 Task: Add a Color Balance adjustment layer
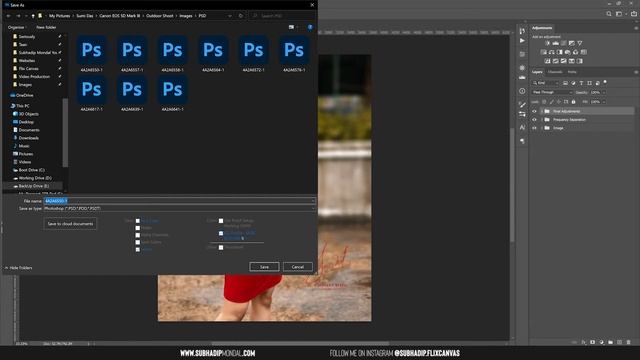(551, 52)
